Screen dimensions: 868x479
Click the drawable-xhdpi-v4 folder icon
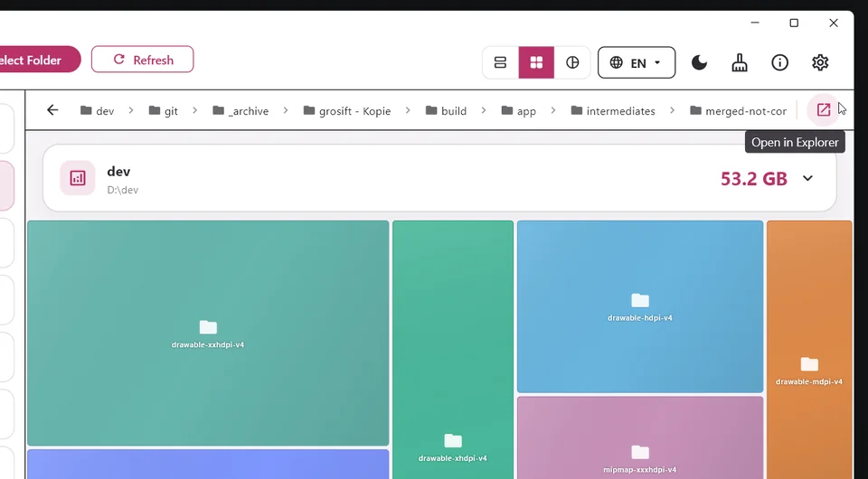[453, 440]
